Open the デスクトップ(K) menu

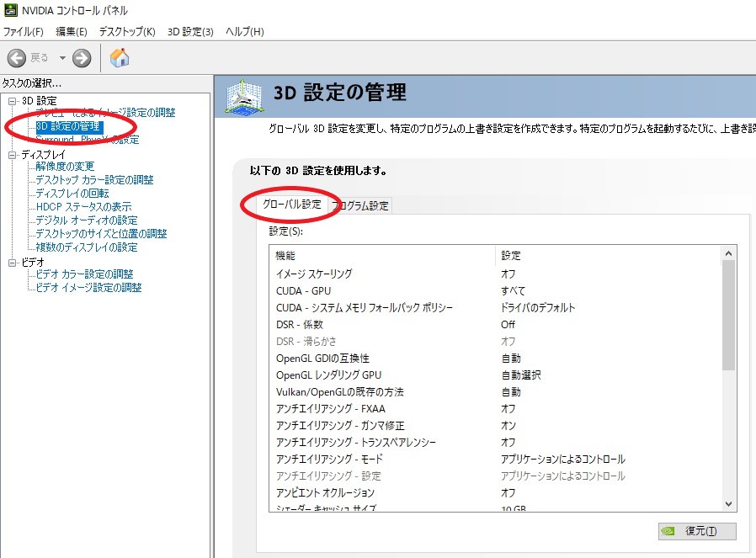pyautogui.click(x=127, y=32)
